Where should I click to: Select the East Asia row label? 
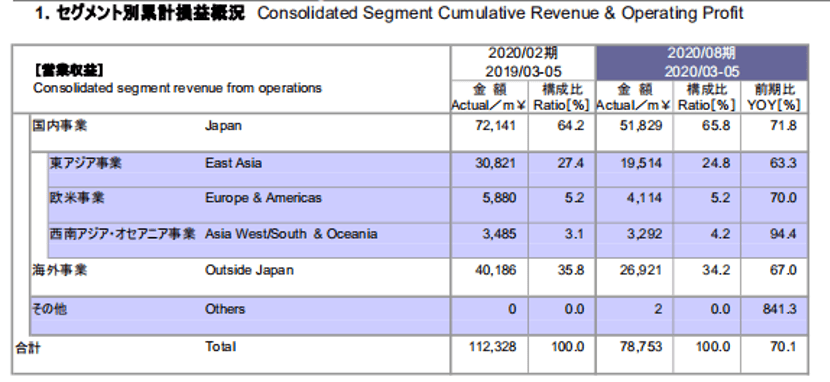(x=233, y=163)
